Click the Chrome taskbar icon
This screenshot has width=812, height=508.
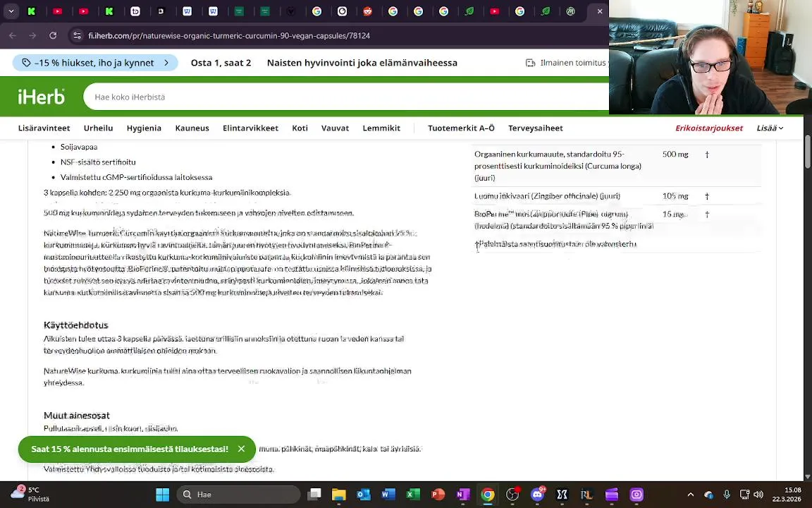click(x=488, y=495)
